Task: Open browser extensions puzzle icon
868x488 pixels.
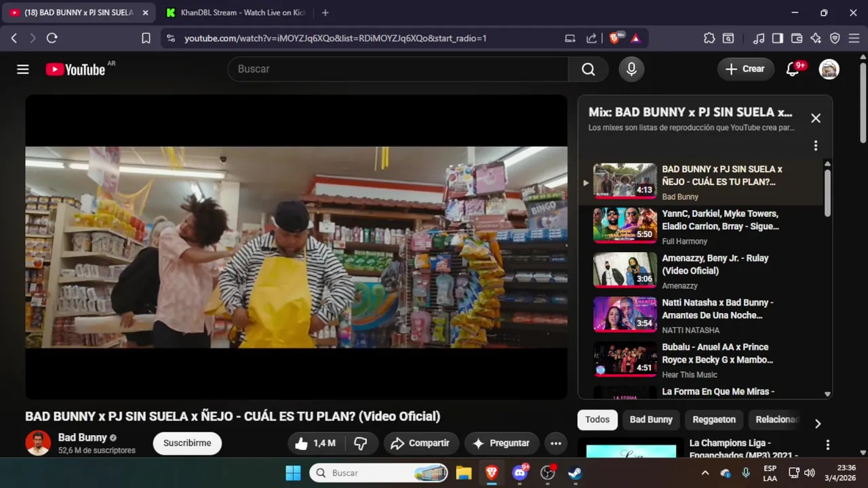Action: pos(709,38)
